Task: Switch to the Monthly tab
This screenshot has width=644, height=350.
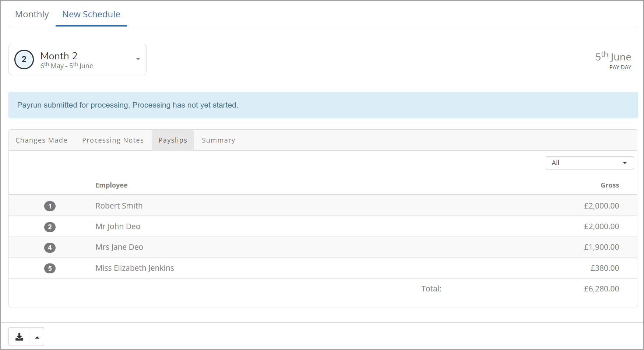Action: tap(32, 14)
